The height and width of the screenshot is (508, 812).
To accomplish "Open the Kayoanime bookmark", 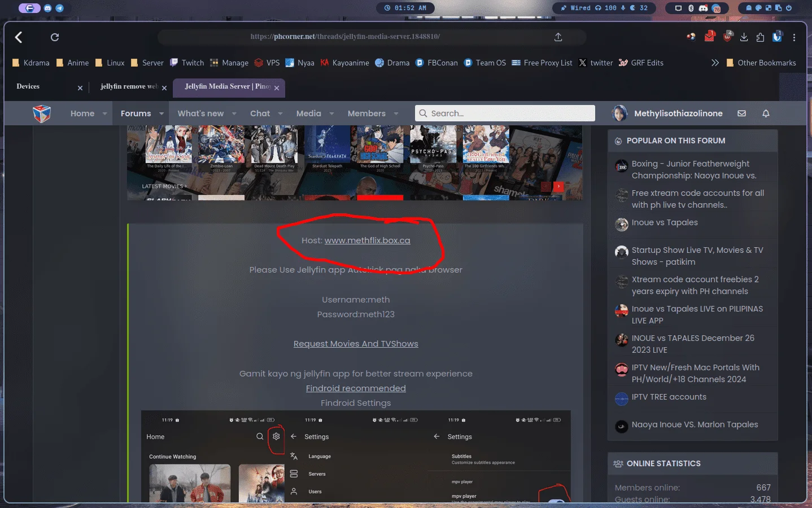I will (345, 63).
